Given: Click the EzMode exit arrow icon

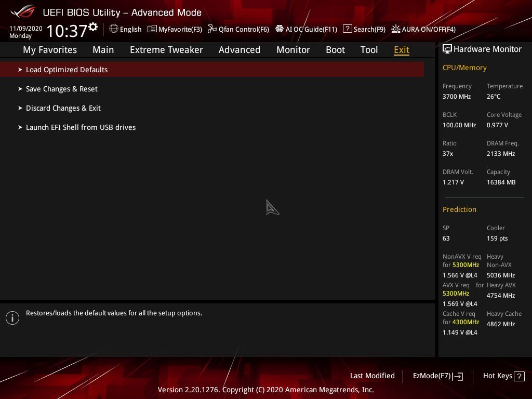Looking at the screenshot, I should 458,376.
